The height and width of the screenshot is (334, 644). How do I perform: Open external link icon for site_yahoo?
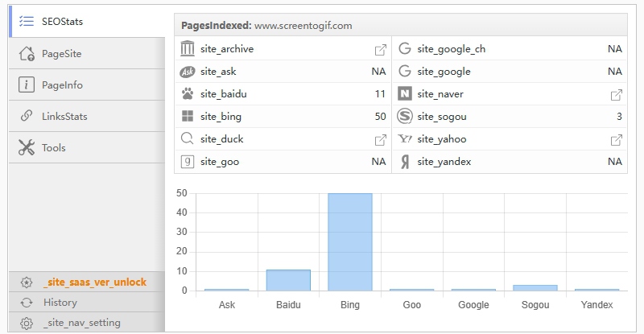pyautogui.click(x=617, y=140)
